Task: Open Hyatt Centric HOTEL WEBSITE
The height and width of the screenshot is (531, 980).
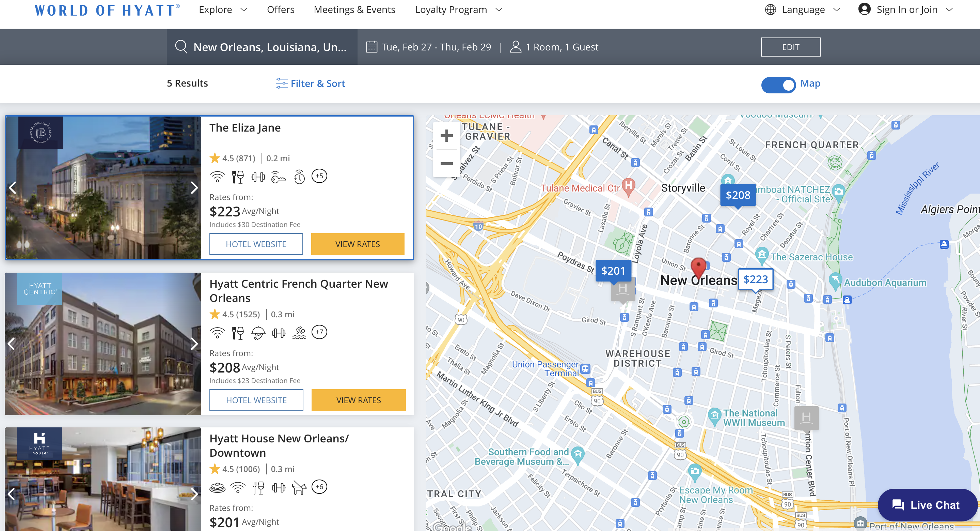Action: pyautogui.click(x=256, y=400)
